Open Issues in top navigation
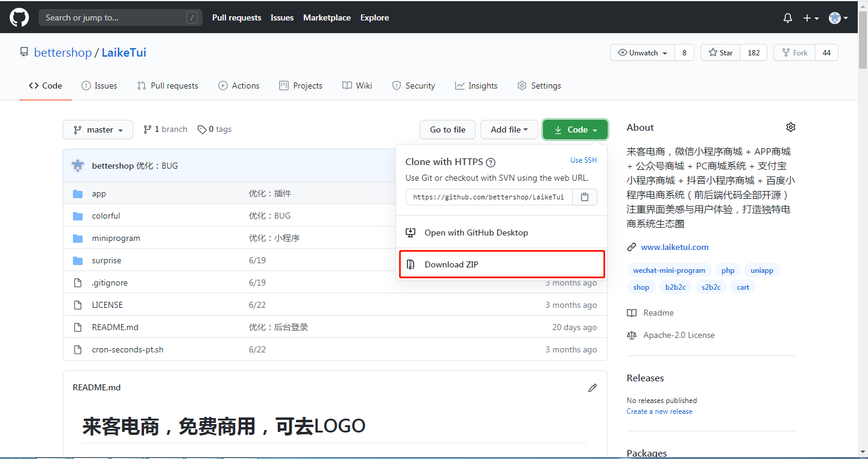The image size is (868, 459). [x=282, y=17]
